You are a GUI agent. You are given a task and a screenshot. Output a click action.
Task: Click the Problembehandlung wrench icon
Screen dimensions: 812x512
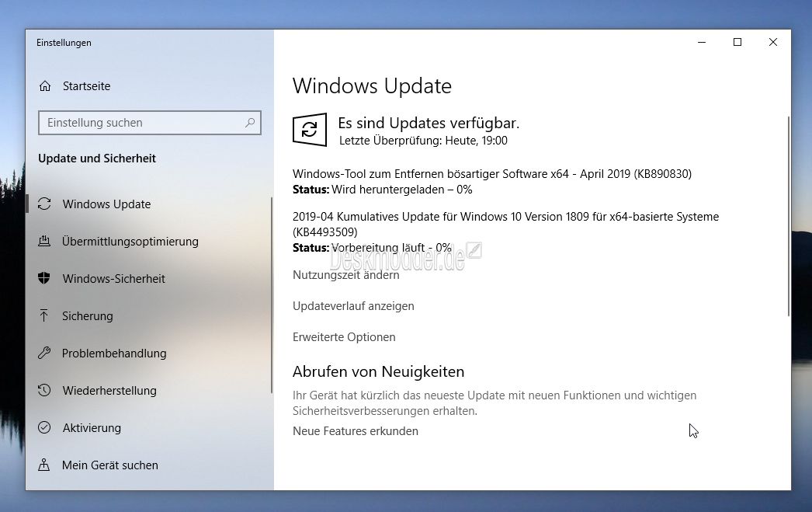tap(44, 353)
